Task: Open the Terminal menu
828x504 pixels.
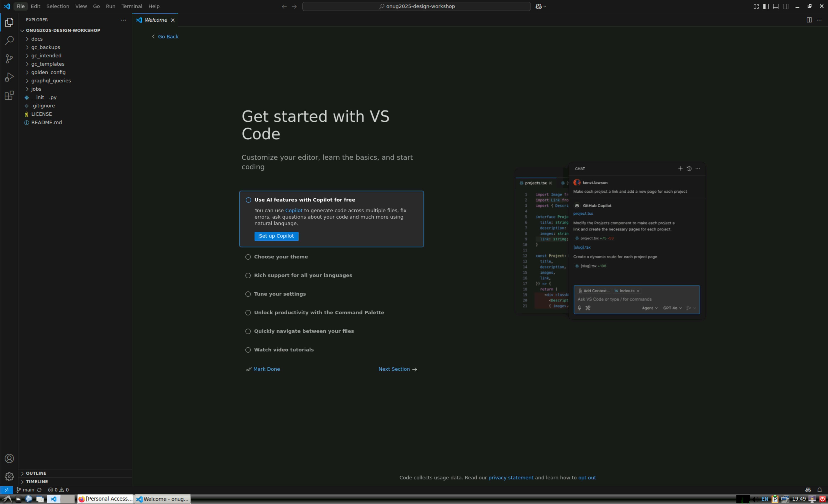Action: [131, 6]
